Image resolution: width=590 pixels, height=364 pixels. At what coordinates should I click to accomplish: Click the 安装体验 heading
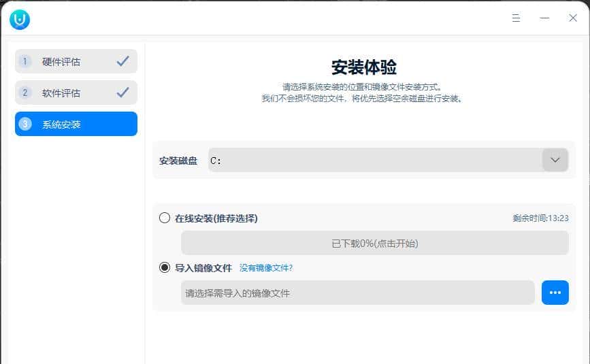coord(364,67)
